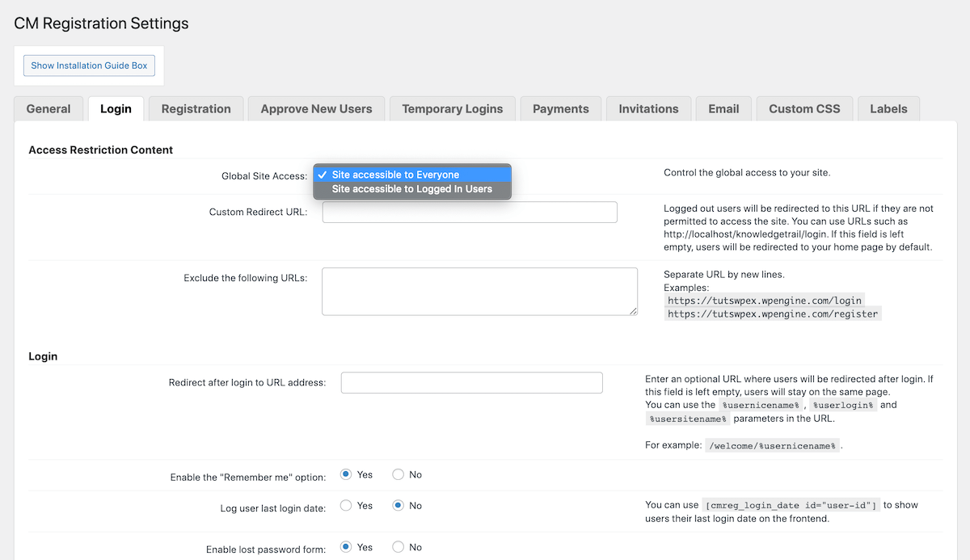Set Remember me option to No
This screenshot has width=970, height=560.
point(398,475)
